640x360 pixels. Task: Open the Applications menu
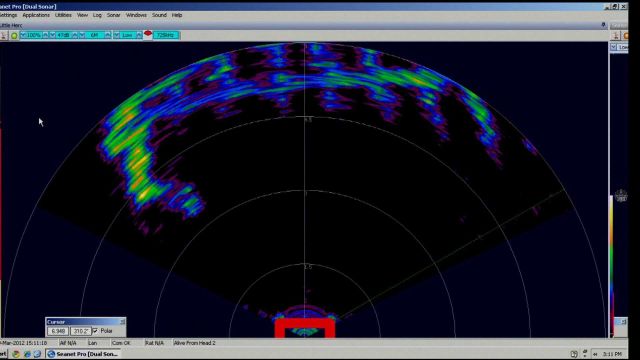tap(36, 15)
